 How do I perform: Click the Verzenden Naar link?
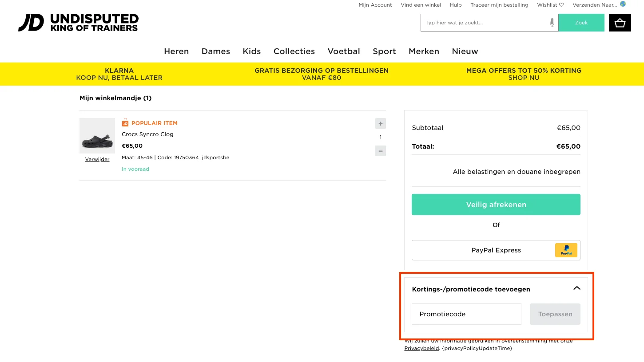[x=595, y=5]
